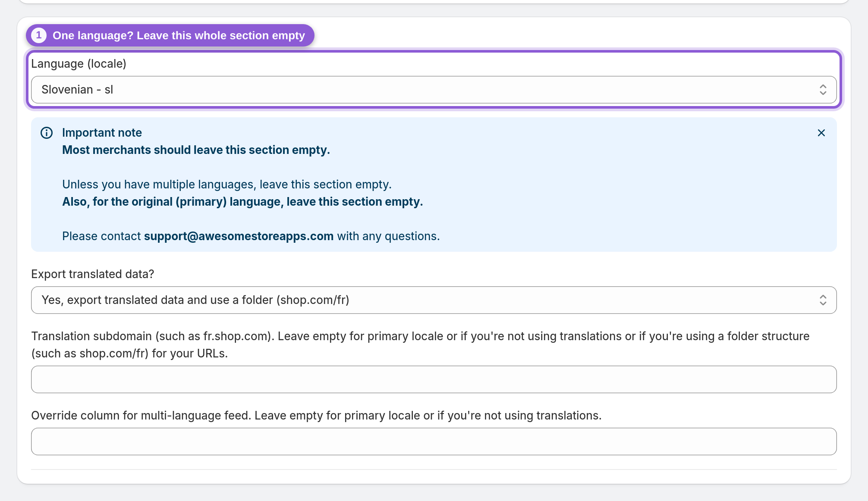
Task: Click the 'Important note' heading
Action: click(102, 133)
